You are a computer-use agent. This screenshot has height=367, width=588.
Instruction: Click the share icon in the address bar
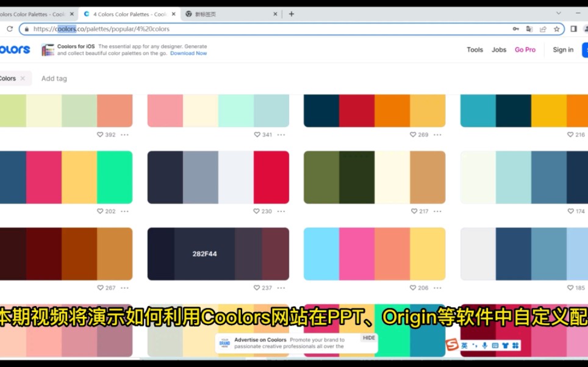(543, 29)
